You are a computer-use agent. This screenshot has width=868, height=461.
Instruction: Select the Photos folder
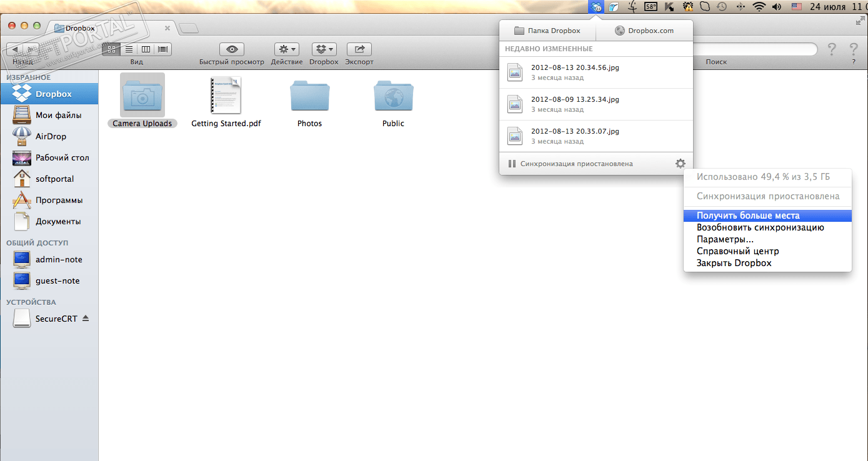pos(309,102)
